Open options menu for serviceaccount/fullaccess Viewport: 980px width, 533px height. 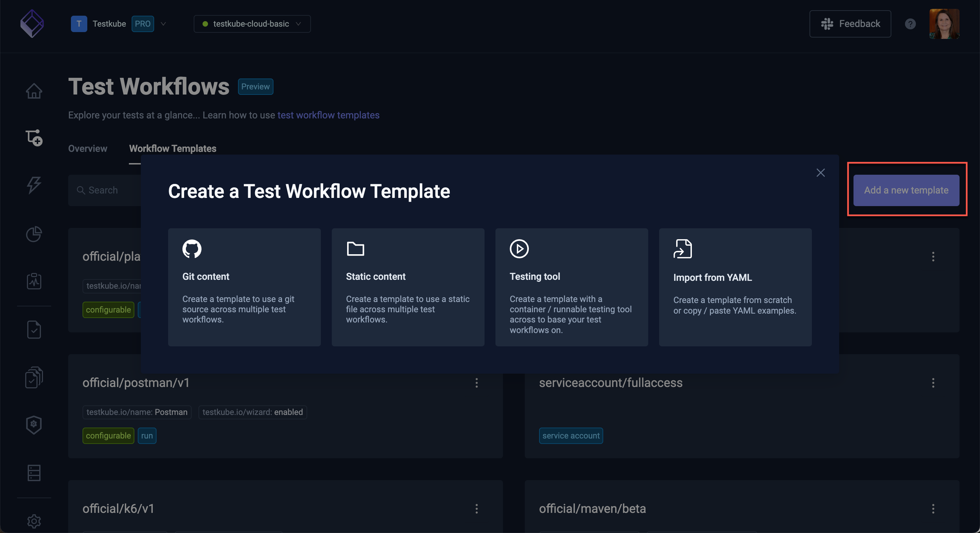(933, 383)
